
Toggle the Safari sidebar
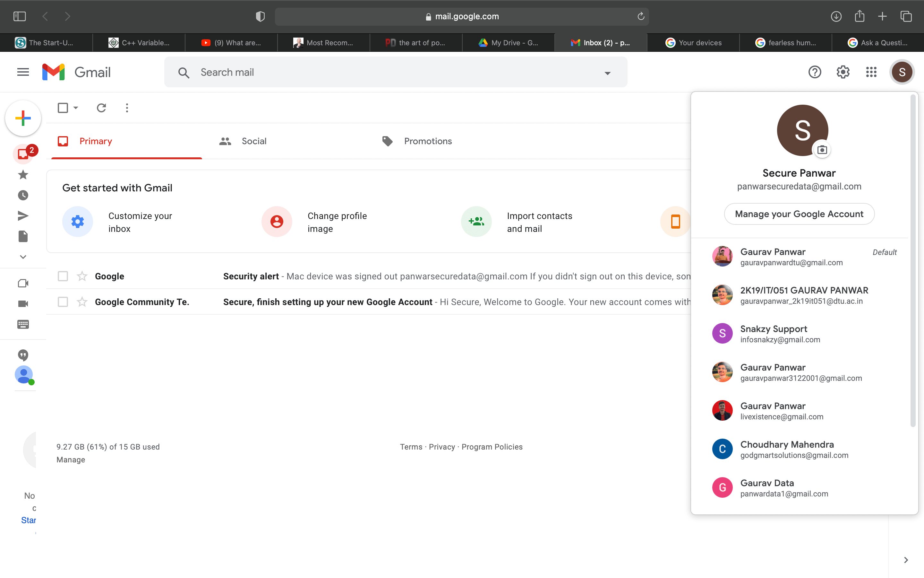pyautogui.click(x=20, y=16)
